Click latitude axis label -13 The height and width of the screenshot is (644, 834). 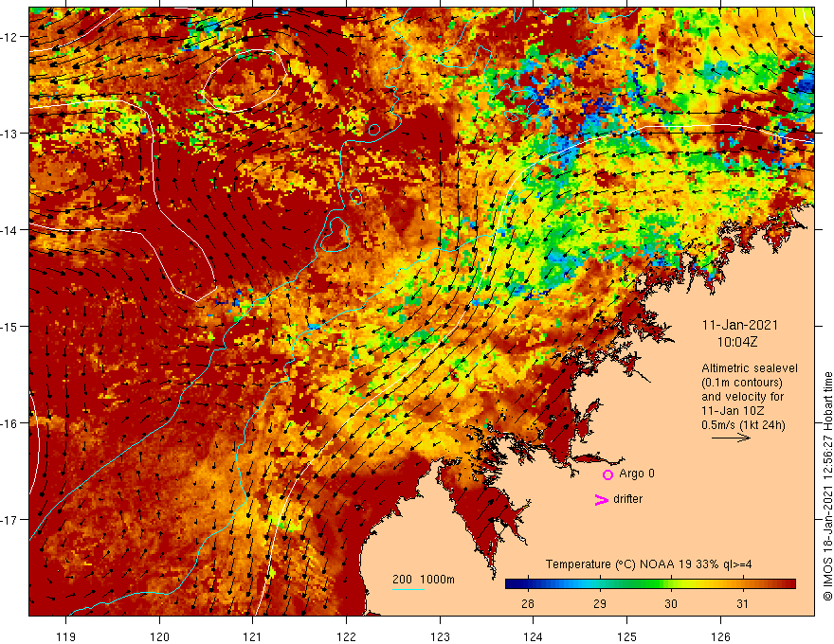click(10, 134)
